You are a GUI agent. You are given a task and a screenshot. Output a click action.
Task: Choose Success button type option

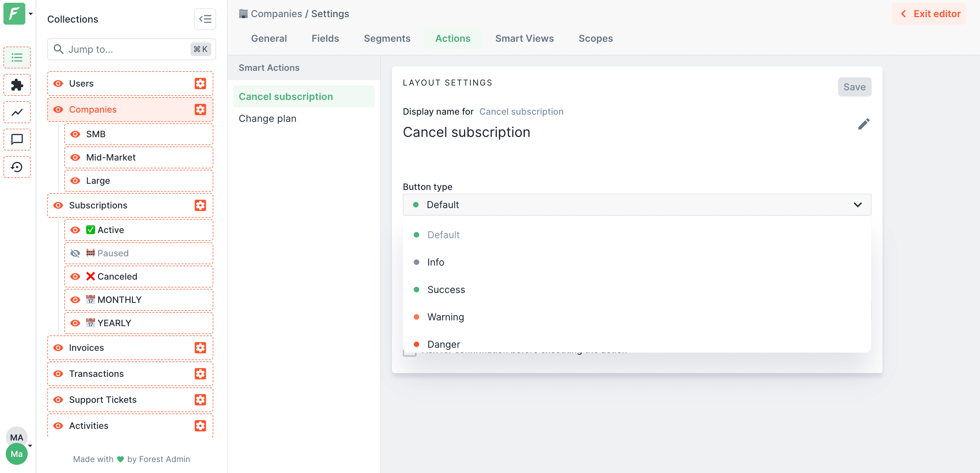point(637,290)
